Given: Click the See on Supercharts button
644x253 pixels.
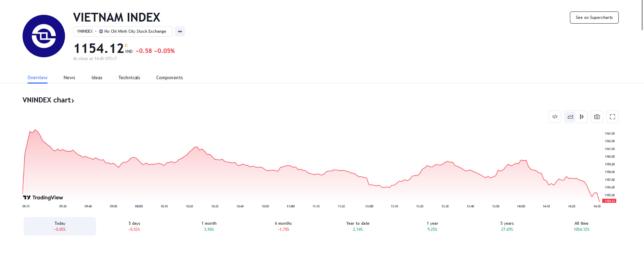Looking at the screenshot, I should tap(594, 18).
